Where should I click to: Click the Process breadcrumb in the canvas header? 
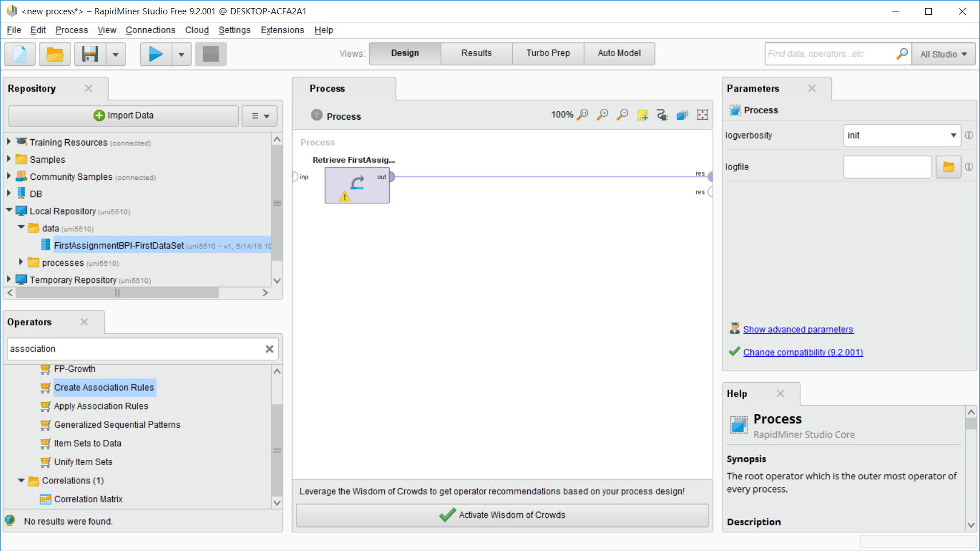point(343,116)
